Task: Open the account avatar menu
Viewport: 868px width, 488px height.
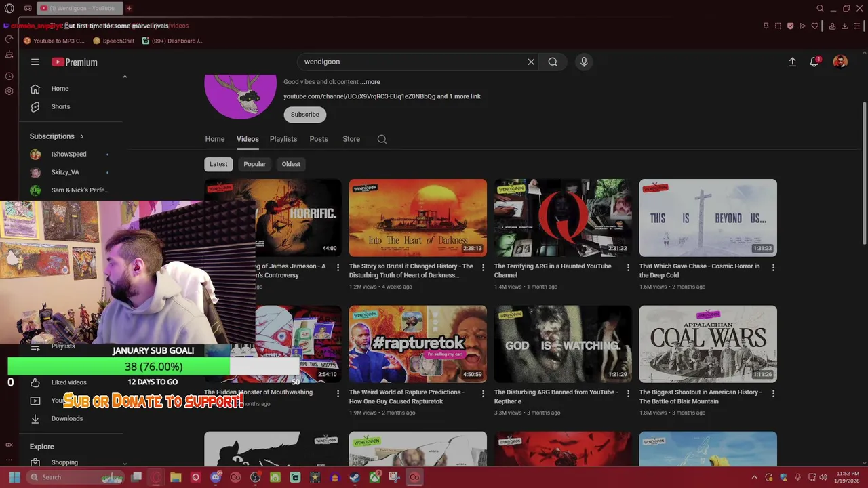Action: point(840,62)
